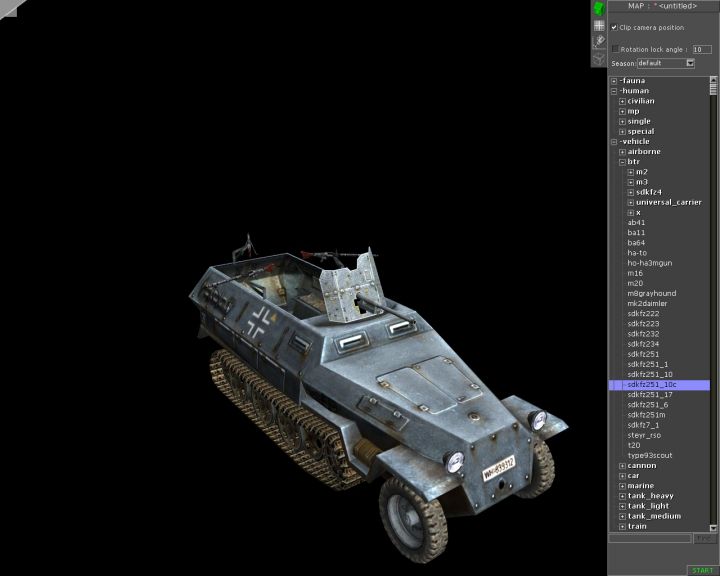
Task: Click the find button beside search field
Action: click(705, 538)
